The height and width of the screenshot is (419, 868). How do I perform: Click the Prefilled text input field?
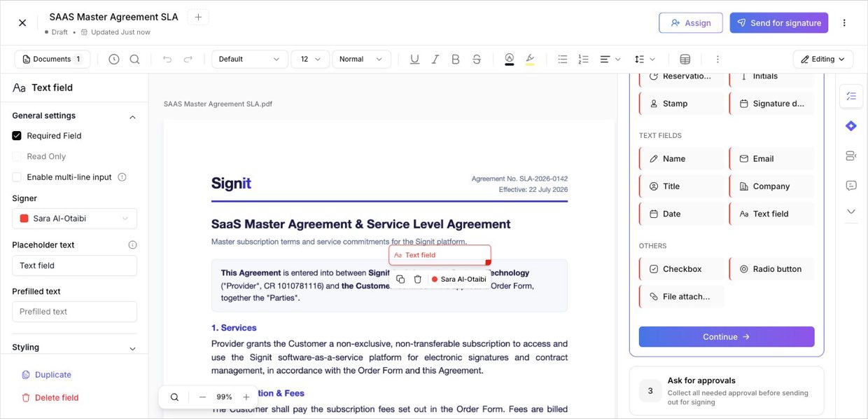(74, 312)
